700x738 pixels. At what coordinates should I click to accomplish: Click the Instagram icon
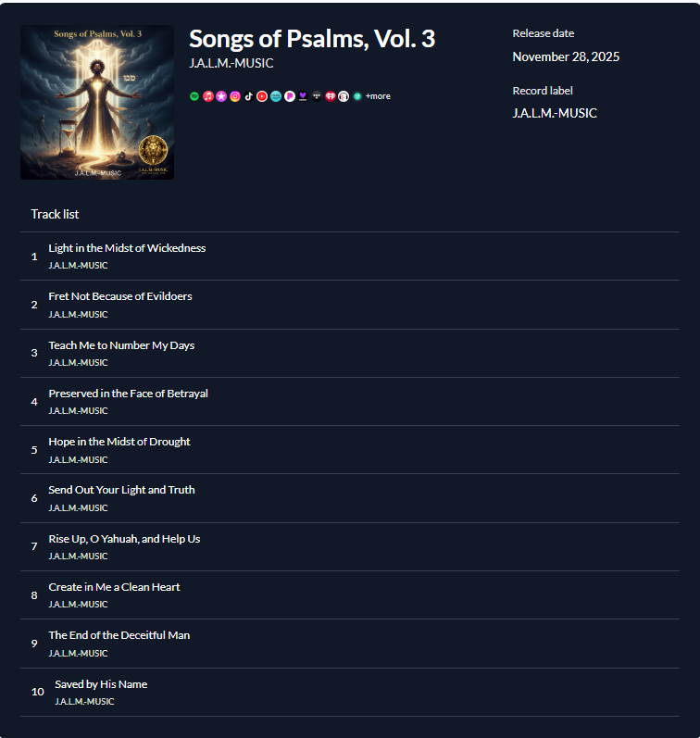235,96
